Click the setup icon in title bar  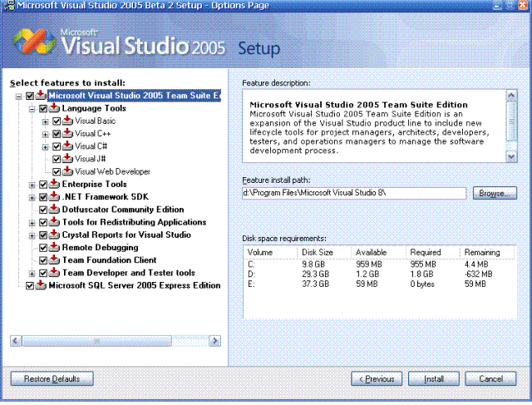(x=9, y=6)
